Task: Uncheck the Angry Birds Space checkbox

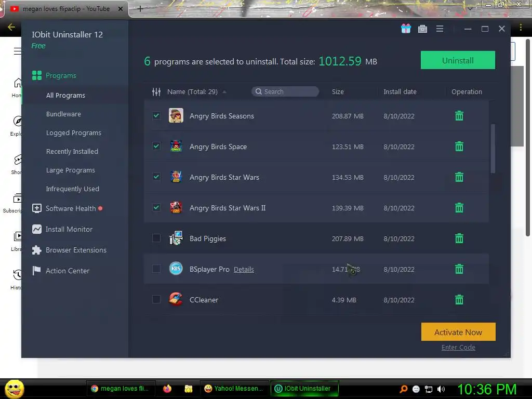Action: click(156, 146)
